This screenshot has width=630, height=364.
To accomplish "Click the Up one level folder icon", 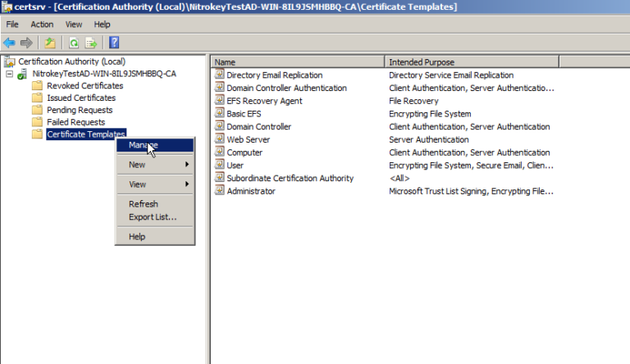I will tap(50, 43).
